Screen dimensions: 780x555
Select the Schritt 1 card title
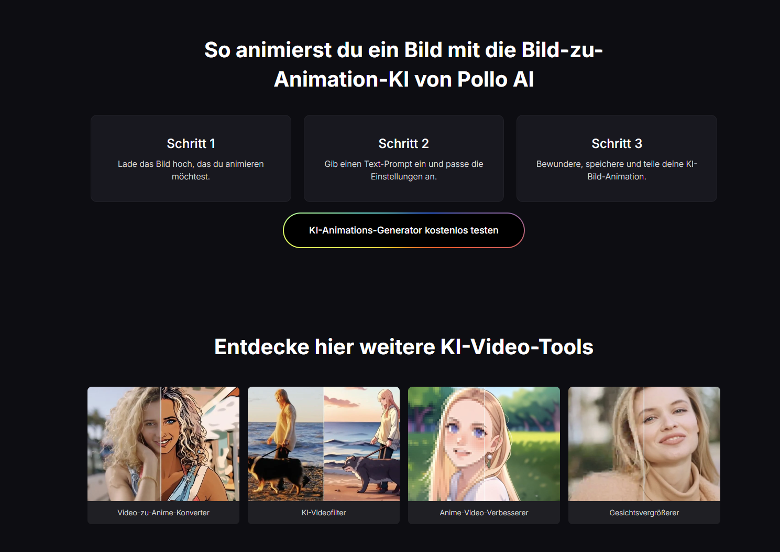click(x=191, y=144)
